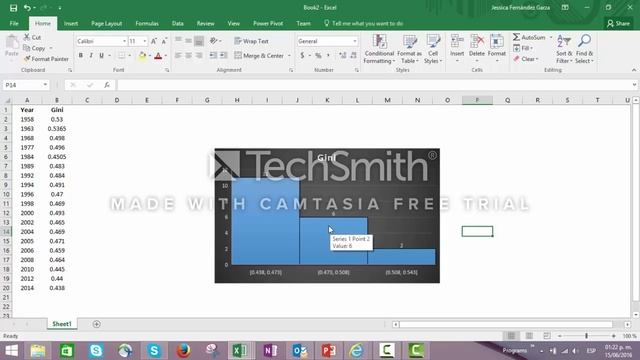Switch to the Page Layout tab
640x360 pixels.
(x=107, y=23)
